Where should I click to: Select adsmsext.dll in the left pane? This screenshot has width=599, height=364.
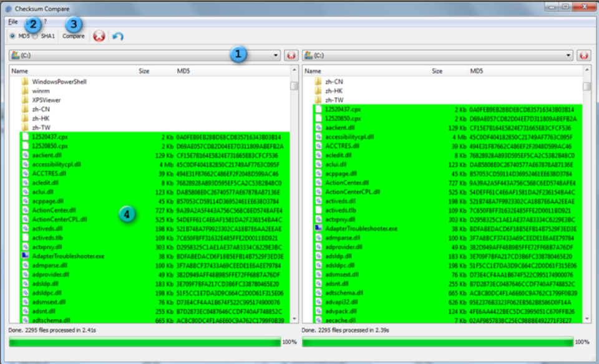(x=49, y=302)
